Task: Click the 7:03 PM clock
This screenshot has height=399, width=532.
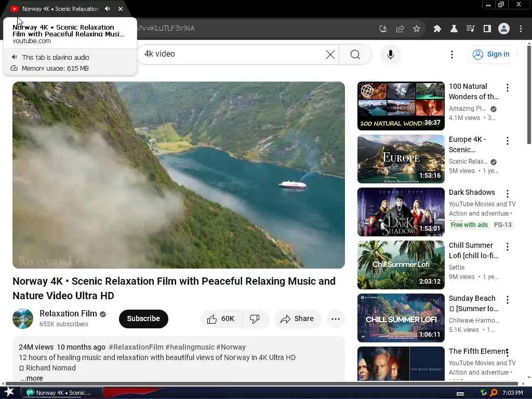Action: tap(512, 393)
